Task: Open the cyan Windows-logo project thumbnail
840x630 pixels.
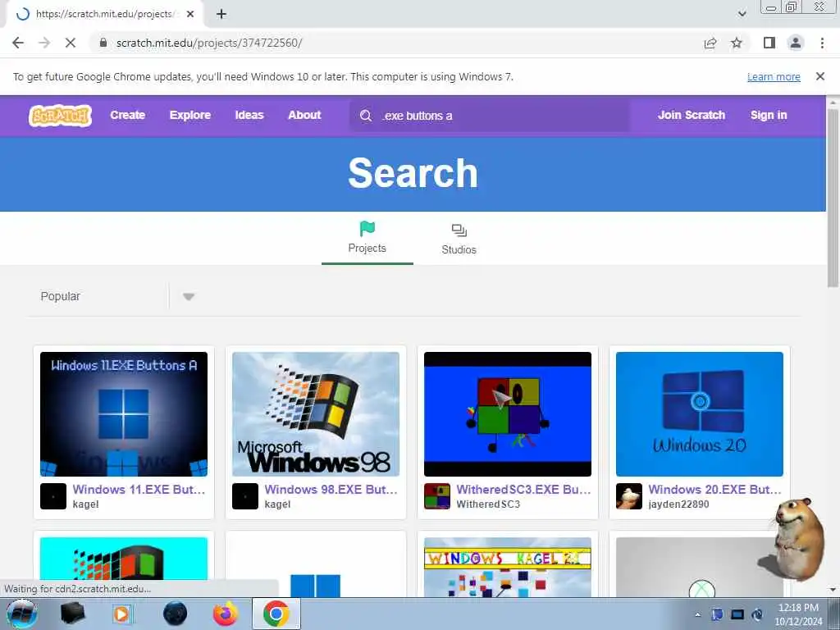Action: coord(124,559)
